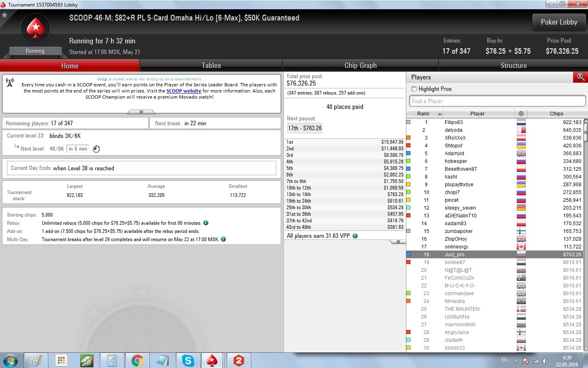
Task: Click the network signal tray icon
Action: [x=536, y=361]
